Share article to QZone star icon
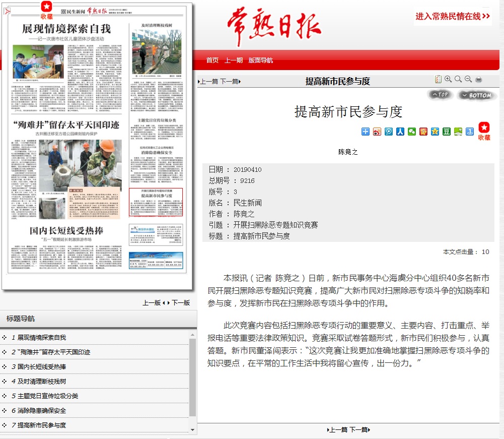Screen dimensions: 504x439 click(x=435, y=132)
